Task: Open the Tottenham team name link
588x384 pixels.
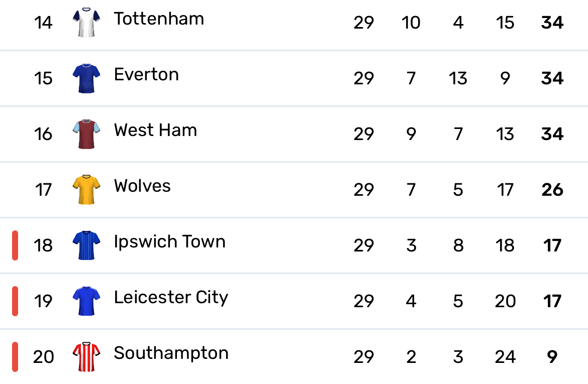Action: click(x=159, y=19)
